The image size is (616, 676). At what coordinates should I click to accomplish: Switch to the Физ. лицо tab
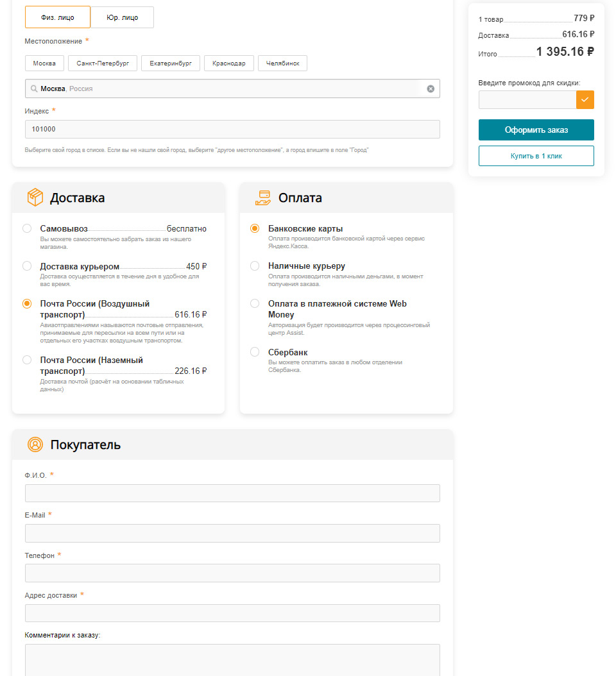point(57,17)
